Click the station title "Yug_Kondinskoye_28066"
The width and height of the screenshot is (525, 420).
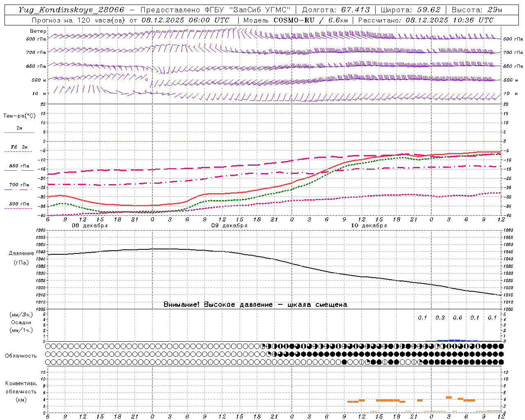(x=71, y=10)
